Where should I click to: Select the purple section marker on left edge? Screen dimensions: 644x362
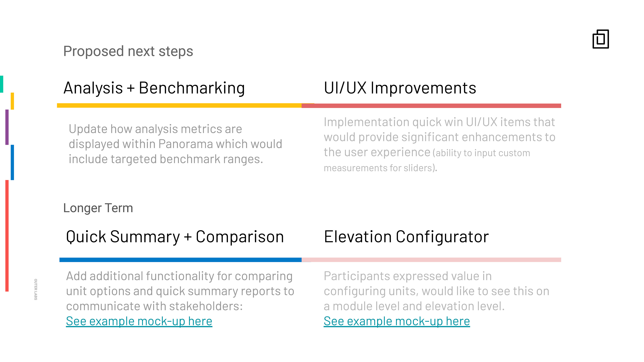[x=7, y=127]
